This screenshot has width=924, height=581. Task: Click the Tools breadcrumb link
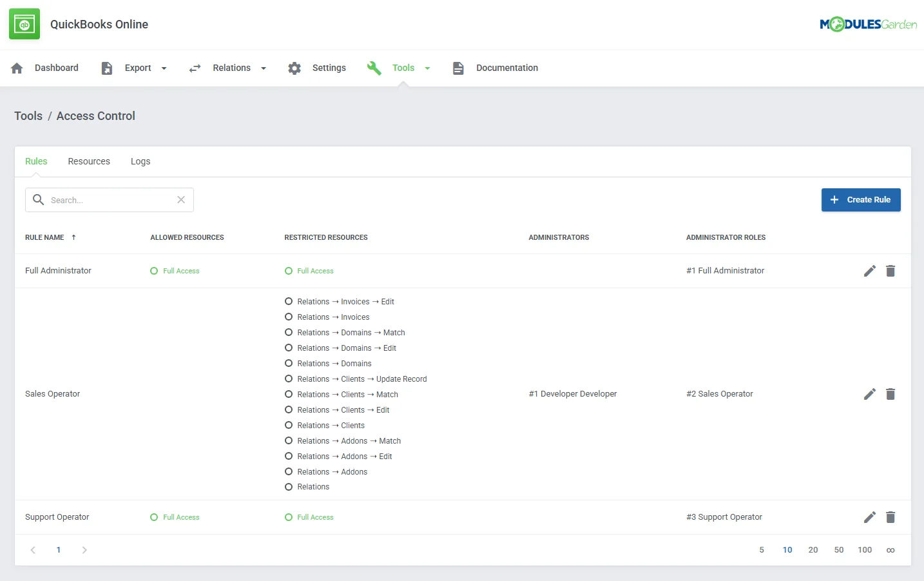28,116
